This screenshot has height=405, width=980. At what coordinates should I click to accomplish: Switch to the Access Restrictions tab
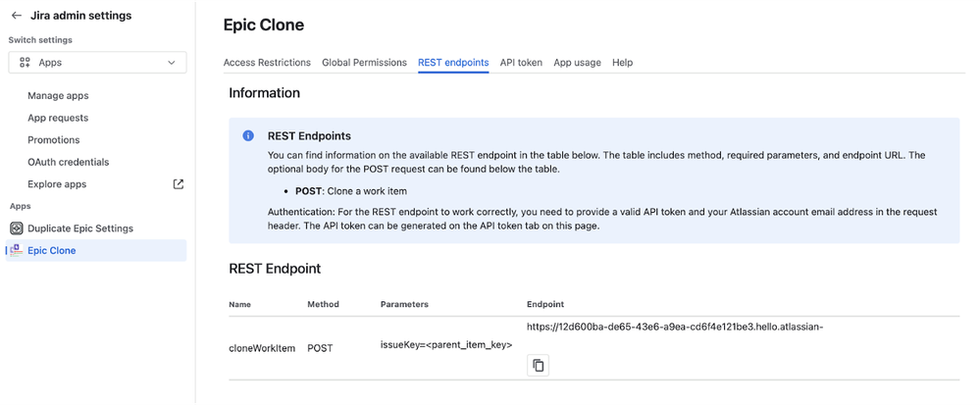click(267, 63)
